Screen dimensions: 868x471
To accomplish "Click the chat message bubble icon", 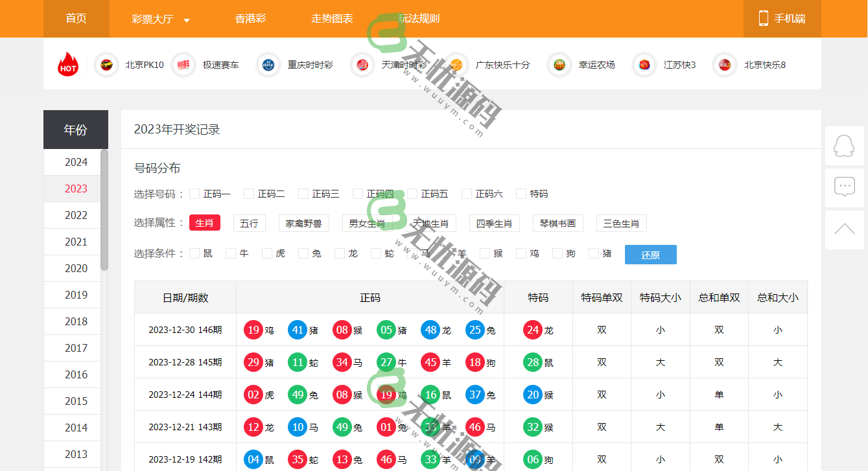I will [844, 187].
